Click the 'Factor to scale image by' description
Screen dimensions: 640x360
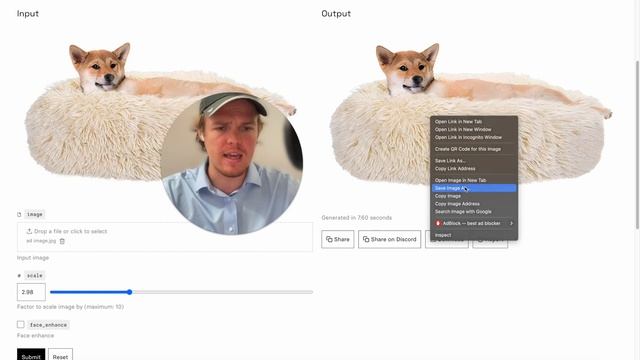pyautogui.click(x=70, y=307)
